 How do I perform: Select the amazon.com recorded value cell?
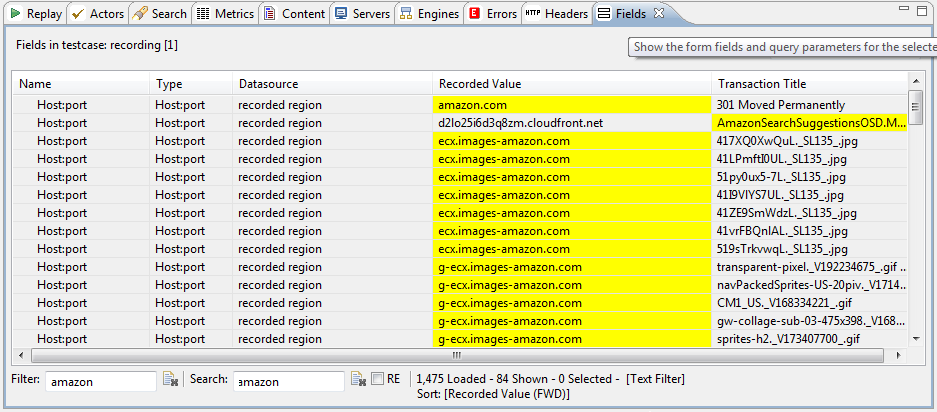pyautogui.click(x=572, y=105)
